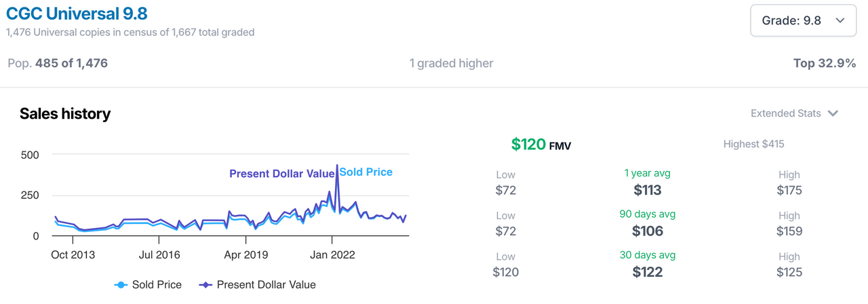The height and width of the screenshot is (304, 868).
Task: Click the Present Dollar Value legend marker icon
Action: [205, 285]
